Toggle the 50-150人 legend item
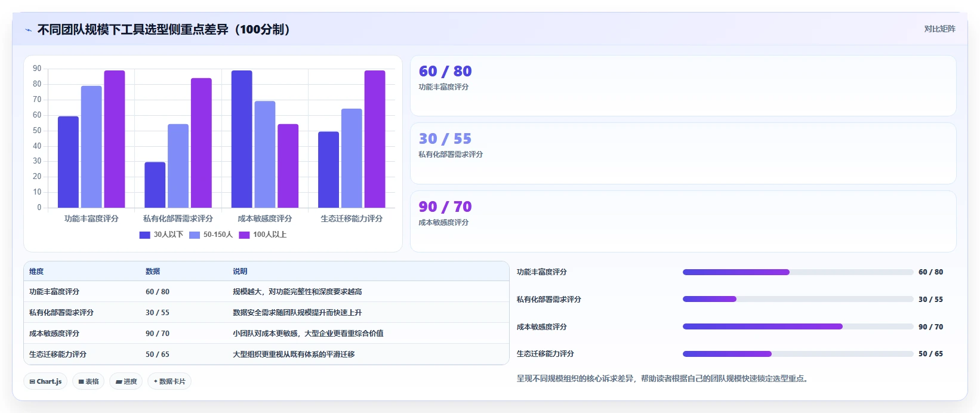The image size is (980, 413). [211, 235]
